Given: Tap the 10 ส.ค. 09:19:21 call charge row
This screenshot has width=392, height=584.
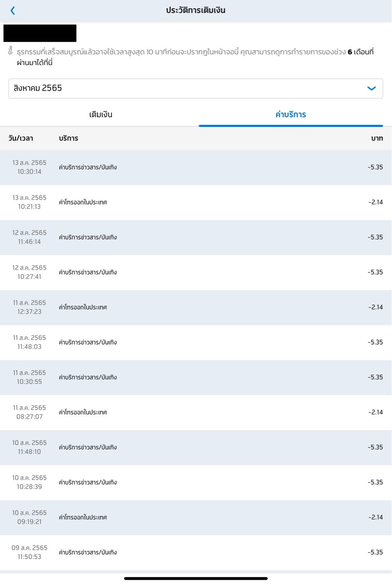Looking at the screenshot, I should 195,518.
